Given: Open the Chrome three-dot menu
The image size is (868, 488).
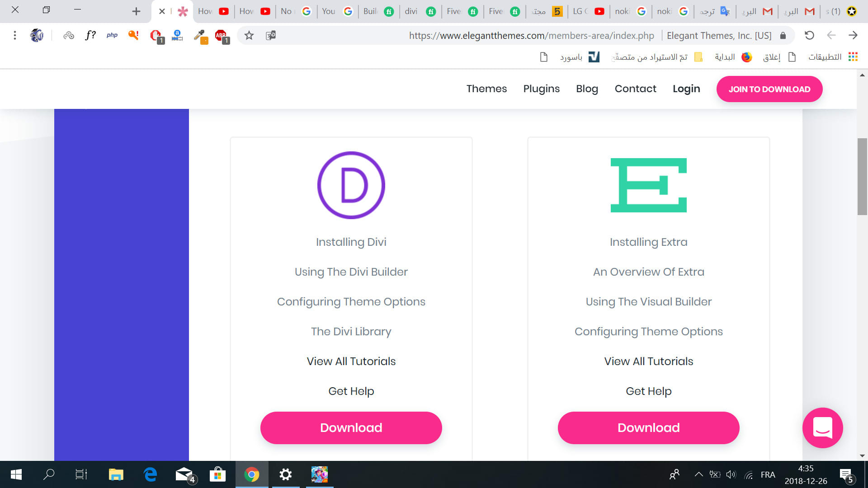Looking at the screenshot, I should tap(15, 35).
